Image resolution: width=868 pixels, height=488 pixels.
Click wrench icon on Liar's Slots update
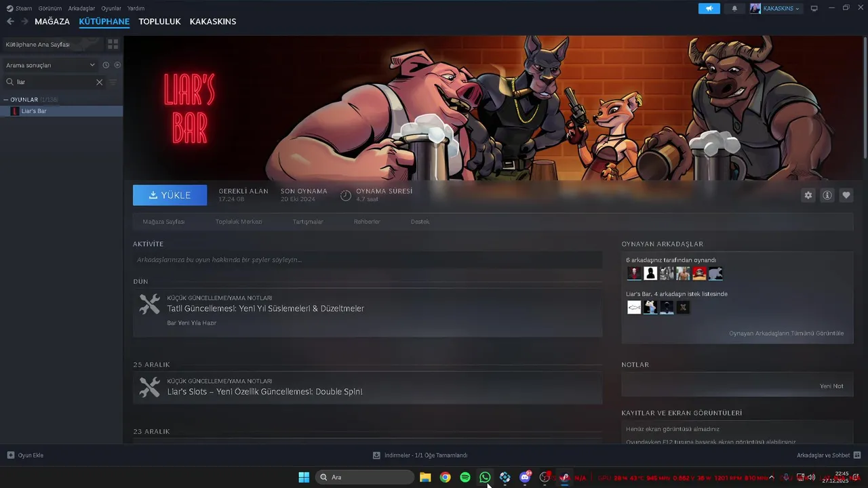click(x=149, y=387)
